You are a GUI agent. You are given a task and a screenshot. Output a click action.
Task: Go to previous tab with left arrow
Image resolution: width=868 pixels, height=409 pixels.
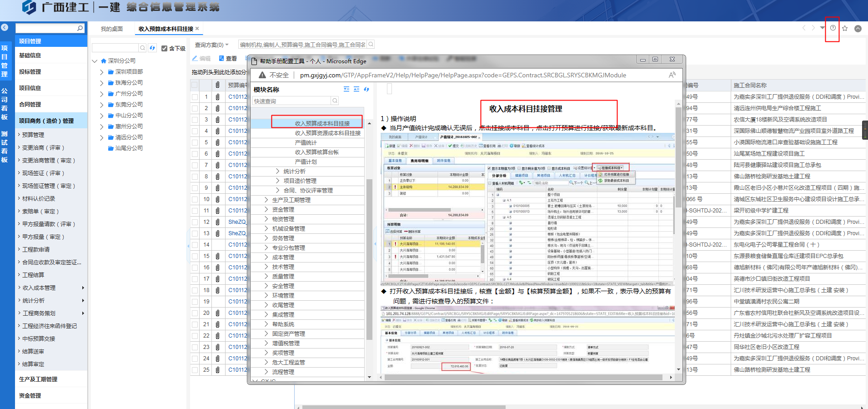[804, 28]
